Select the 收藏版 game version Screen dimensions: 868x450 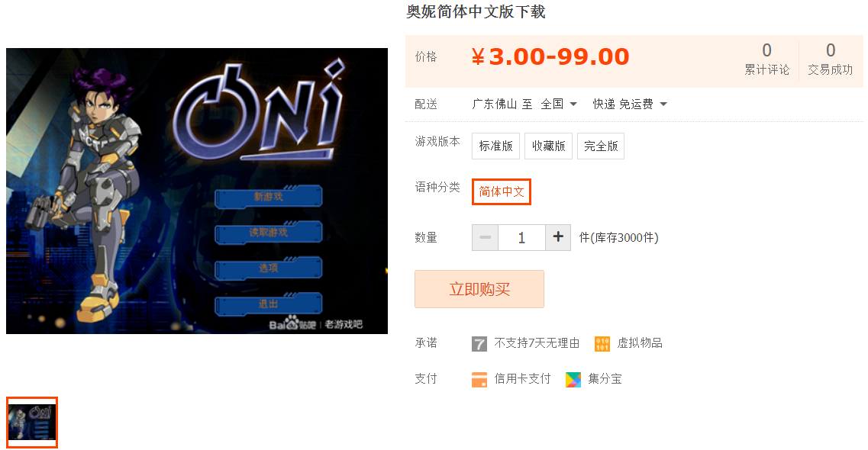[548, 146]
